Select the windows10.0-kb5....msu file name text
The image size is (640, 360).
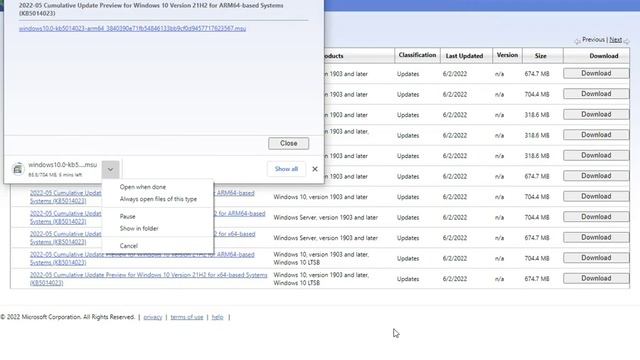pyautogui.click(x=62, y=164)
